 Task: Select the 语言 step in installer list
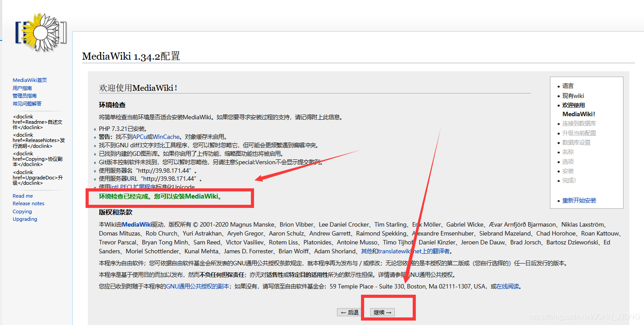pos(568,86)
